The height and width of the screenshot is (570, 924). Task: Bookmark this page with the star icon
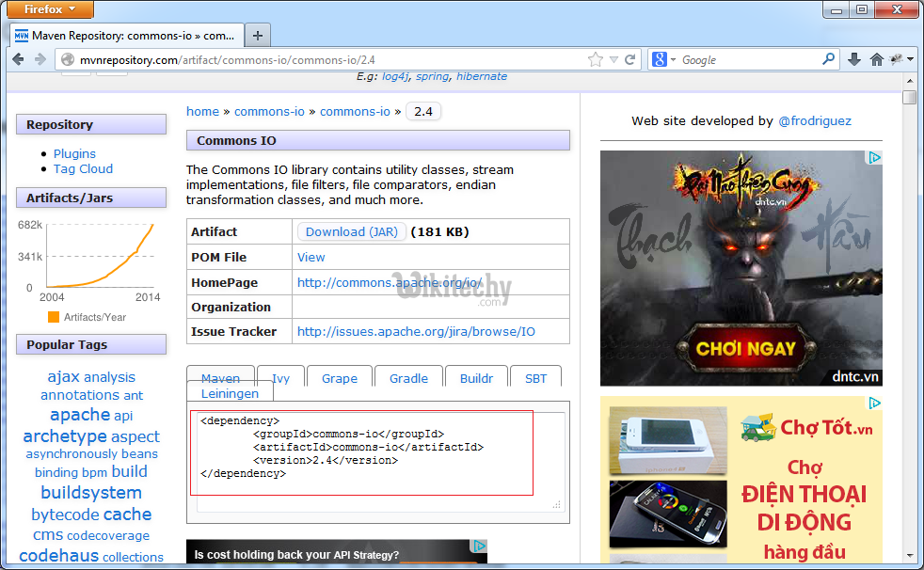pos(595,59)
